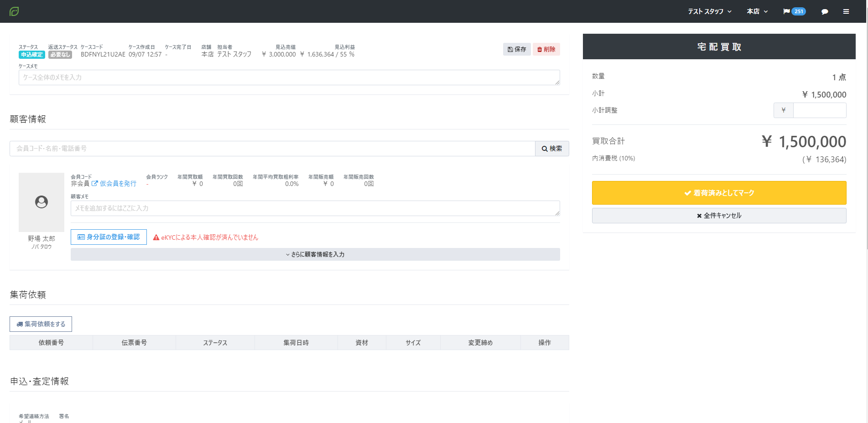Click the 集荷日時 column header

[296, 343]
